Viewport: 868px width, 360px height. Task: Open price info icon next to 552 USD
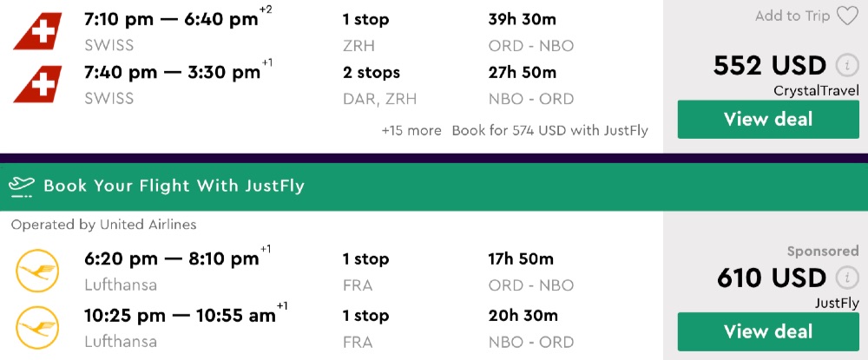(x=846, y=65)
